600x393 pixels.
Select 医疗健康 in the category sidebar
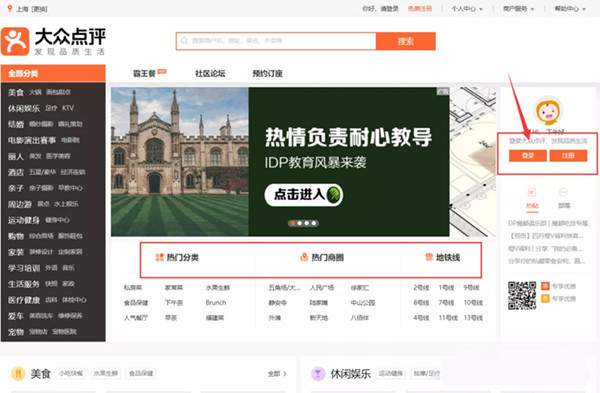24,300
